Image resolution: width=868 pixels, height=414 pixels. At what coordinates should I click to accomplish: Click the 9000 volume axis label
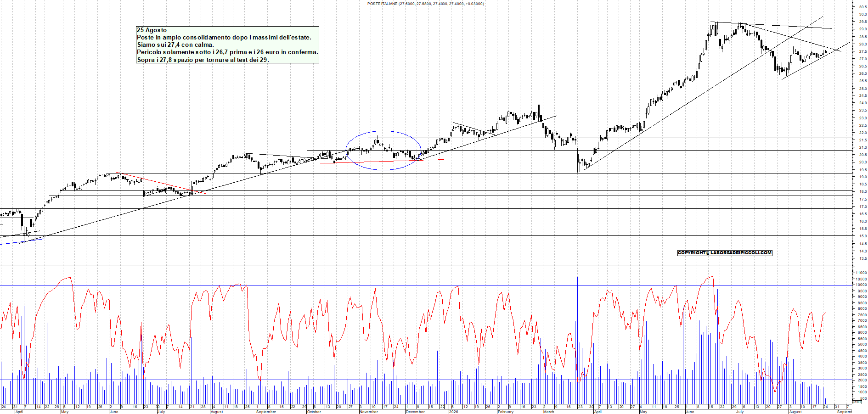pyautogui.click(x=862, y=297)
